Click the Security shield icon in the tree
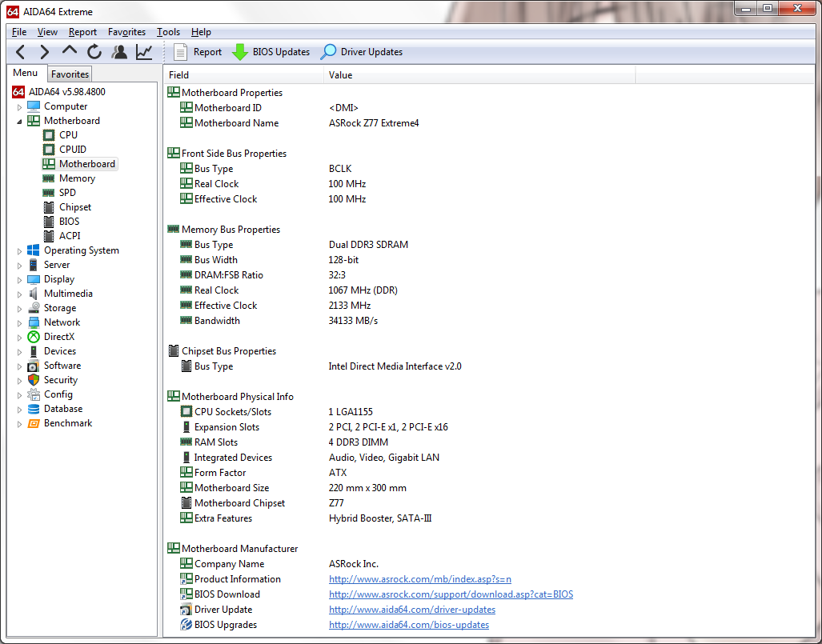822x644 pixels. pyautogui.click(x=34, y=380)
